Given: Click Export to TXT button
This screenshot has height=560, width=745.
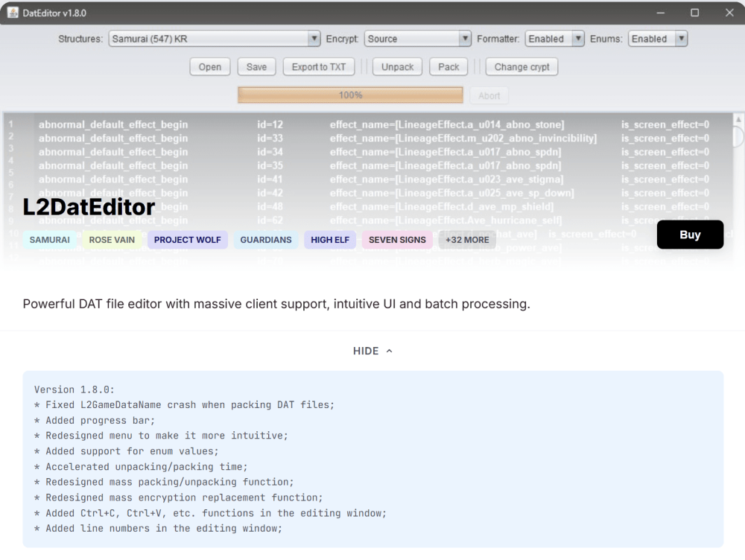Looking at the screenshot, I should 319,67.
